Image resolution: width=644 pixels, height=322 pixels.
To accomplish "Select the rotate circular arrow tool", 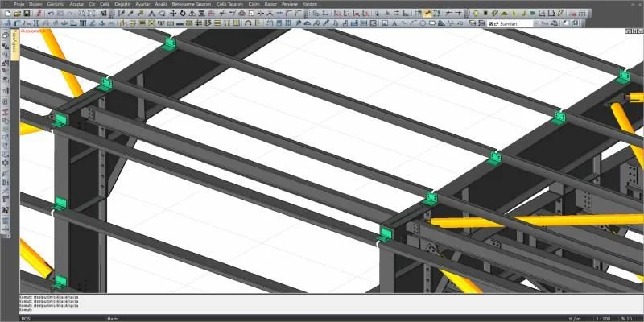I will coord(183,14).
